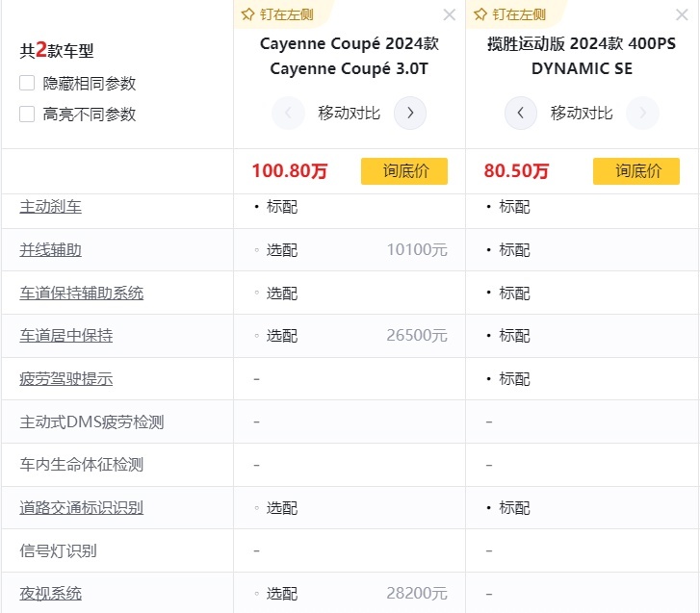Select the 26500元 option price

pos(417,336)
